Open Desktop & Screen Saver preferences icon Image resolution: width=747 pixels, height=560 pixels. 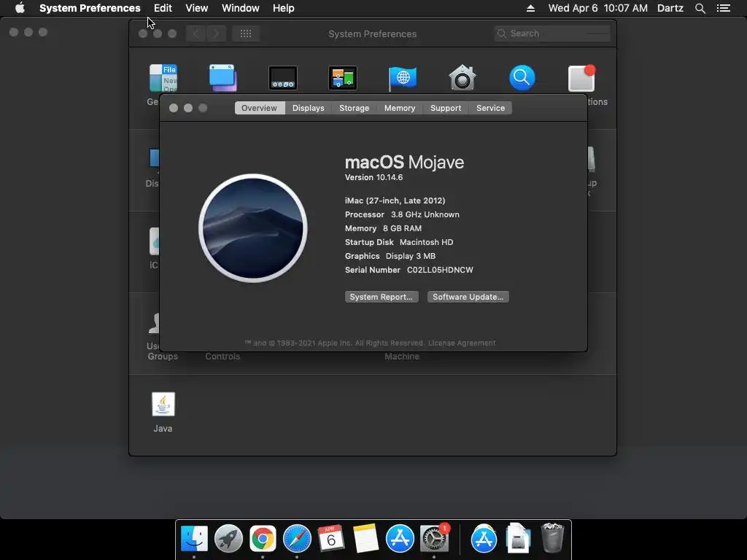tap(223, 77)
